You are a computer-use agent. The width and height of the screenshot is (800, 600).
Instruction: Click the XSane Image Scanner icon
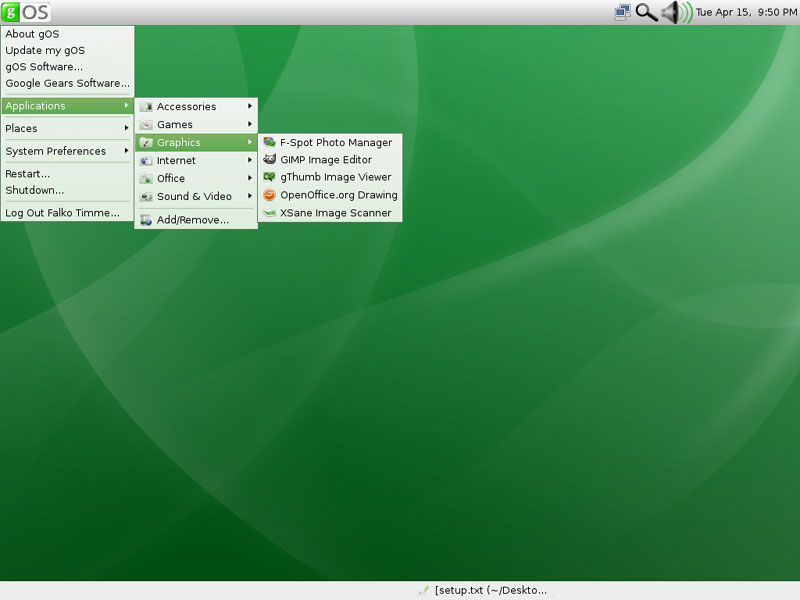tap(269, 213)
